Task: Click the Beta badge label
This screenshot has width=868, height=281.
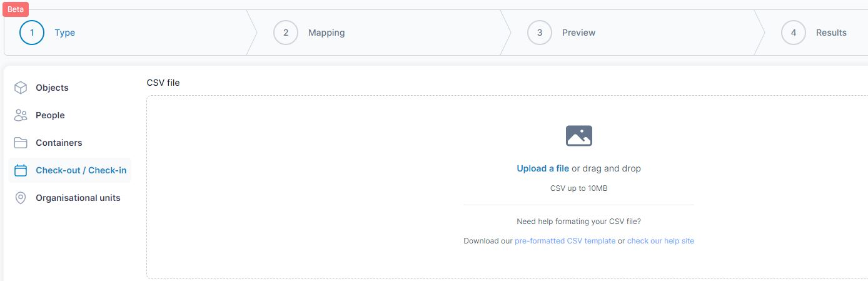Action: (x=16, y=9)
